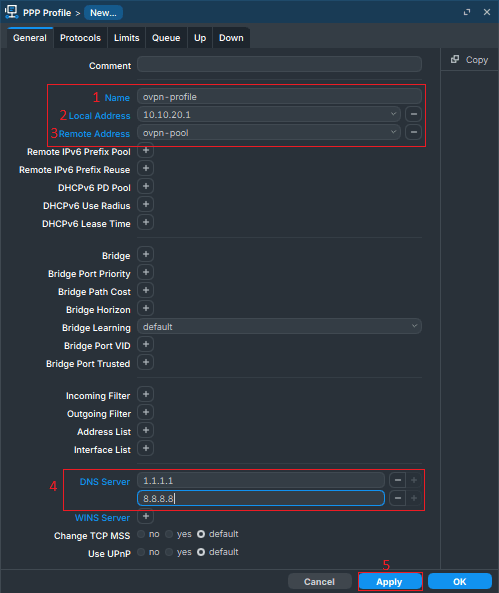The height and width of the screenshot is (593, 499).
Task: Add a Remote IPv6 Prefix Reuse value
Action: click(146, 168)
